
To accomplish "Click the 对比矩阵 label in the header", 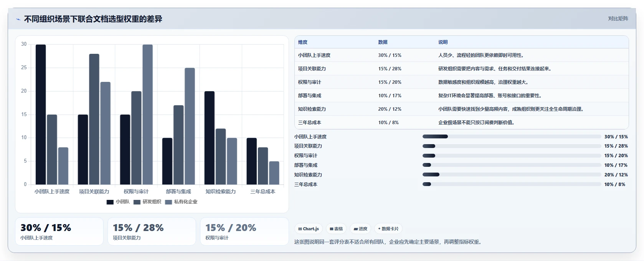I will pos(618,18).
